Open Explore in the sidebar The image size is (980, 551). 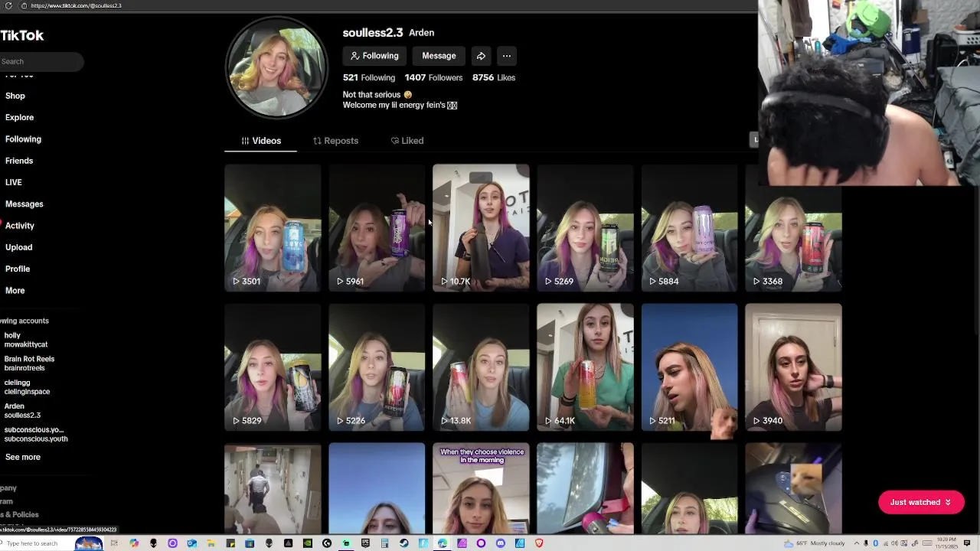20,117
